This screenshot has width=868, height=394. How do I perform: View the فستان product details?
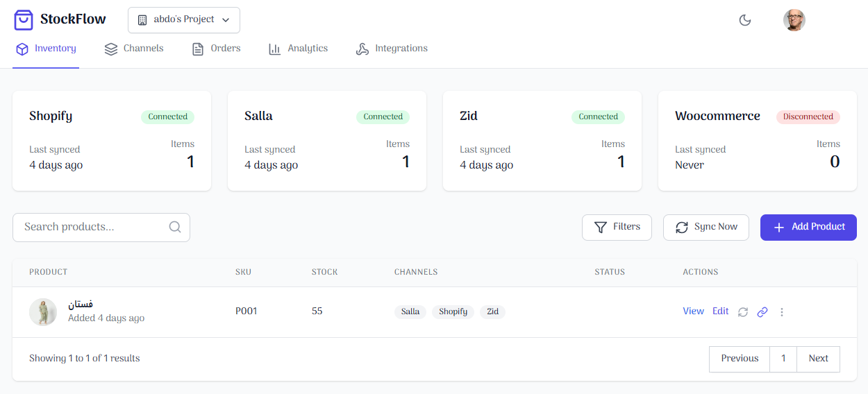[693, 311]
